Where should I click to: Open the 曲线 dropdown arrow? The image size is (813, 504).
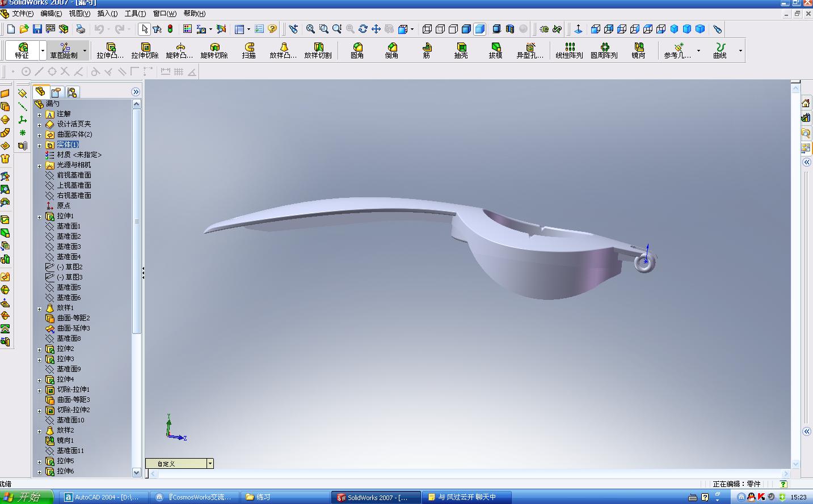tap(740, 51)
